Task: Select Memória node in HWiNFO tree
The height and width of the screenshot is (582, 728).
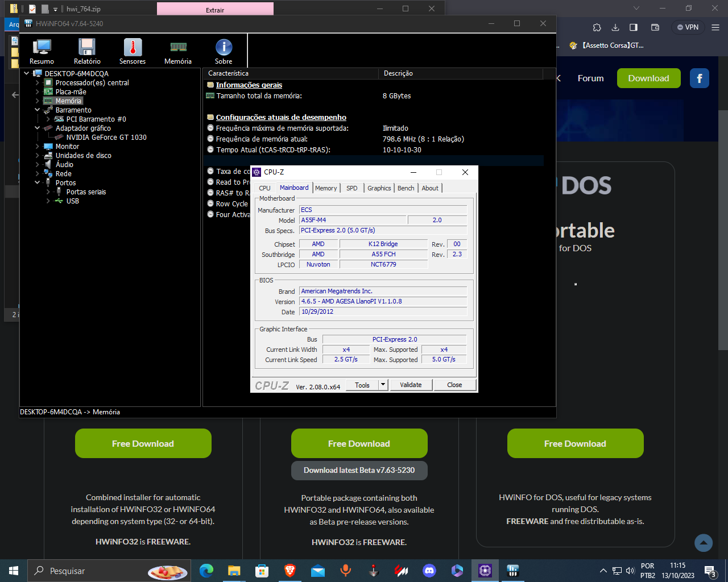Action: 68,101
